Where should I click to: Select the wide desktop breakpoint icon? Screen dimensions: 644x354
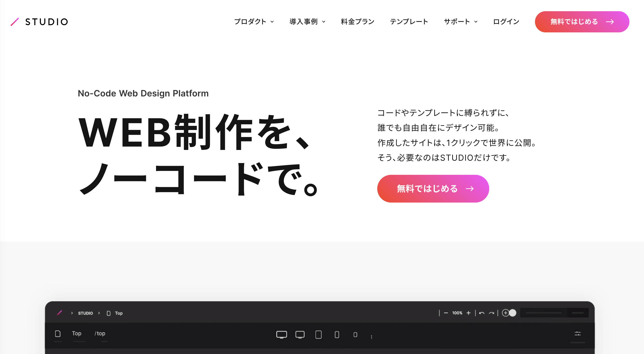click(282, 334)
